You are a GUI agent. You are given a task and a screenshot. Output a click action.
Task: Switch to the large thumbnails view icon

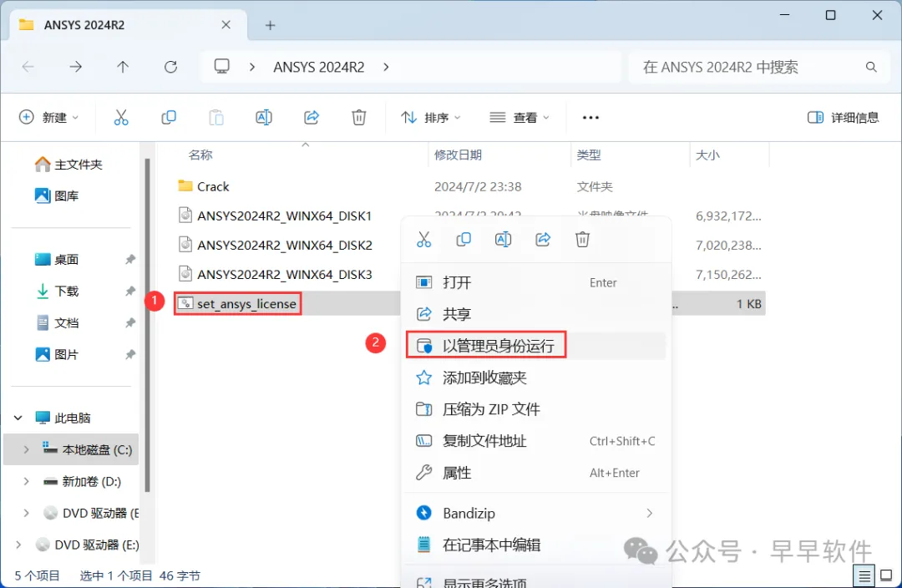pyautogui.click(x=886, y=575)
